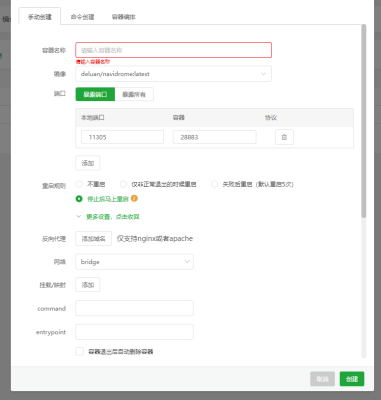Select 失败后重启 (默认重启5次) option
Viewport: 381px width, 400px height.
coord(214,184)
